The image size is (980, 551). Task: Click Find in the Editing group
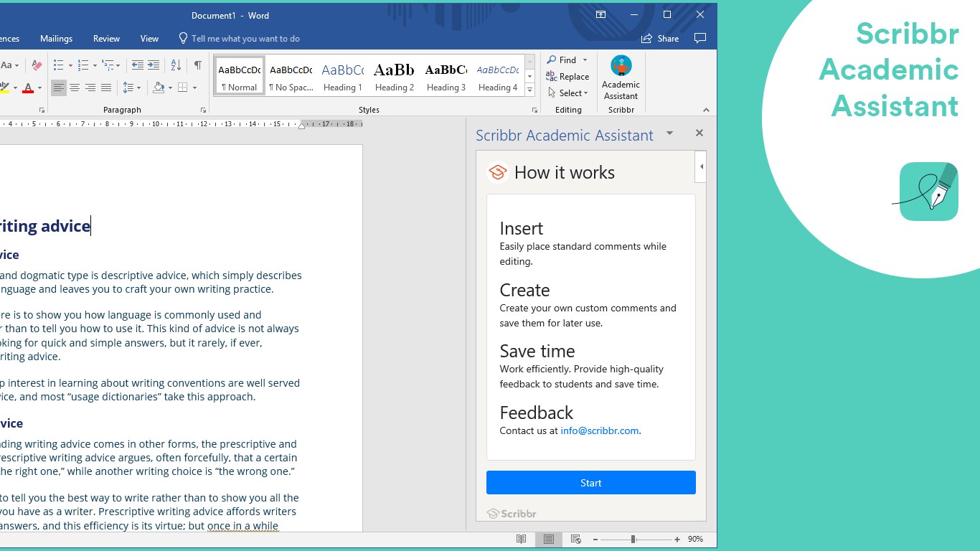point(561,60)
